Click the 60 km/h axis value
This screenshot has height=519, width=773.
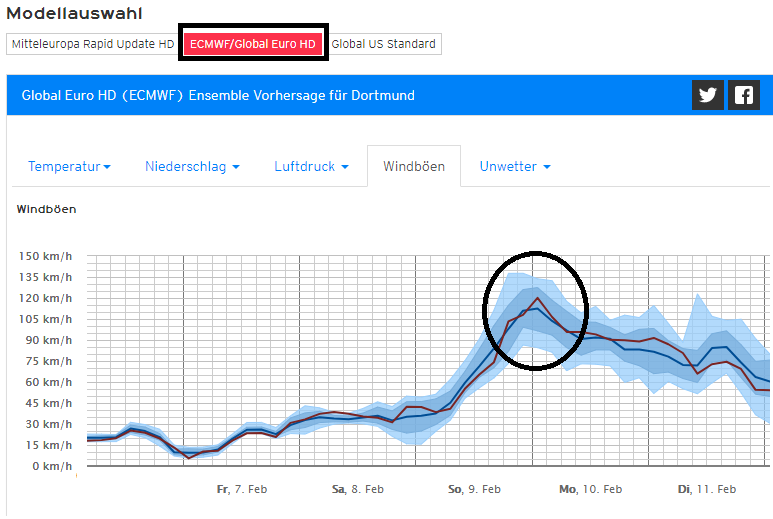coord(49,382)
